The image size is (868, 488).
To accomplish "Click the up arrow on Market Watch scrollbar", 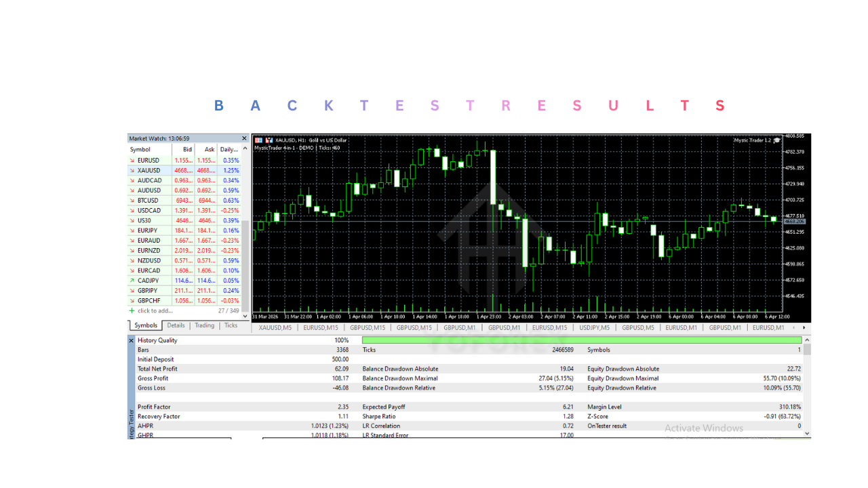I will pyautogui.click(x=243, y=149).
